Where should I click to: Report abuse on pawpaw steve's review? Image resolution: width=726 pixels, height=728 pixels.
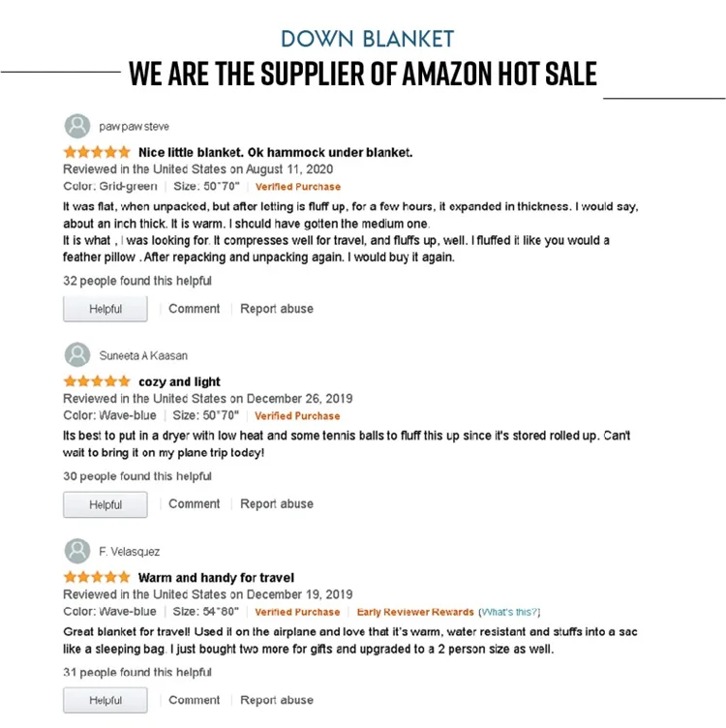277,309
